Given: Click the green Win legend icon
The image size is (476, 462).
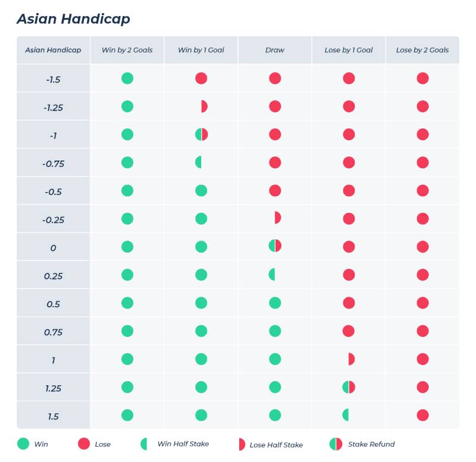Looking at the screenshot, I should coord(23,444).
